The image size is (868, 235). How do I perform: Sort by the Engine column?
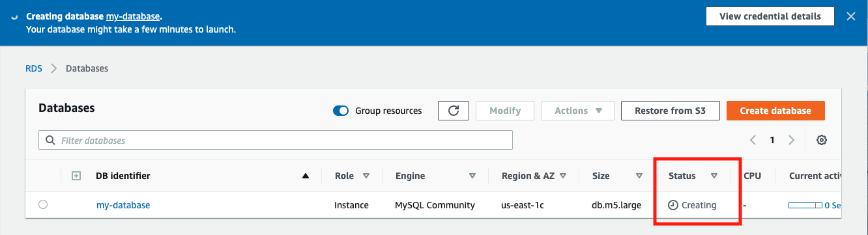click(x=472, y=176)
